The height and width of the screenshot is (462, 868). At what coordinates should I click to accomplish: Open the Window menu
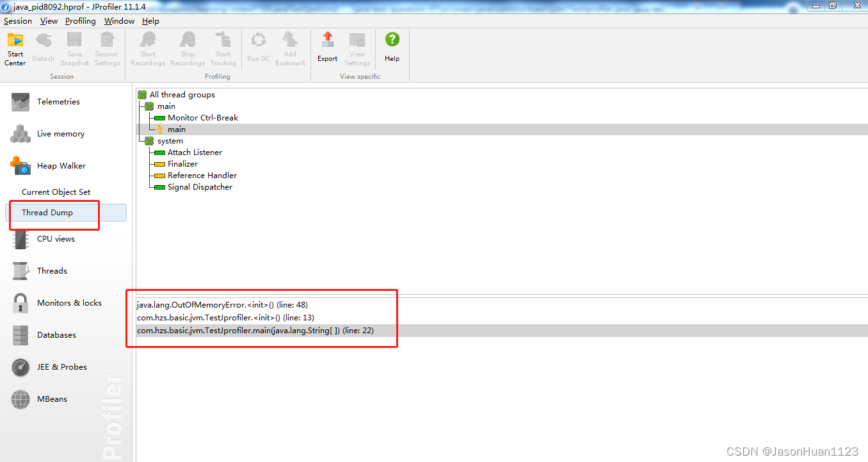[x=119, y=21]
